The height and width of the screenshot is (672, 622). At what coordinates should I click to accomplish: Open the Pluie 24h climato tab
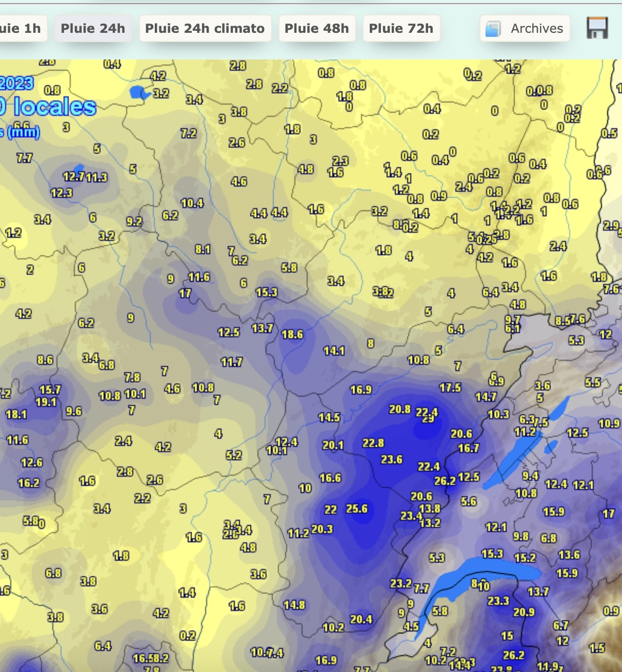pos(205,28)
